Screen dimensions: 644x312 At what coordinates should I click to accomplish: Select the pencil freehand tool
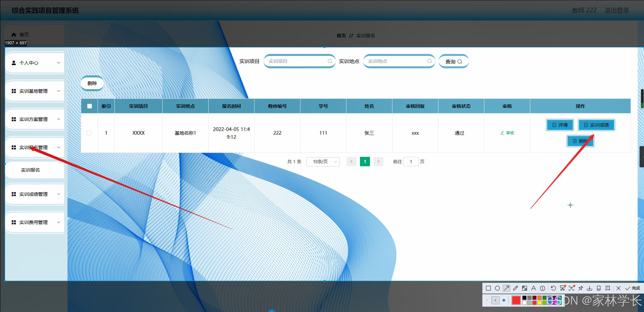tap(516, 288)
